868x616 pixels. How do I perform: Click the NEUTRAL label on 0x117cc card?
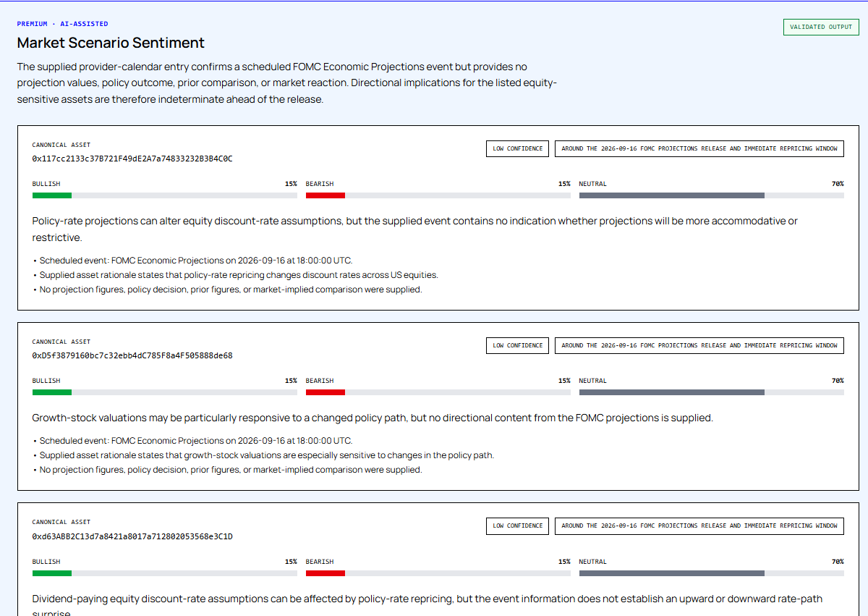[593, 184]
